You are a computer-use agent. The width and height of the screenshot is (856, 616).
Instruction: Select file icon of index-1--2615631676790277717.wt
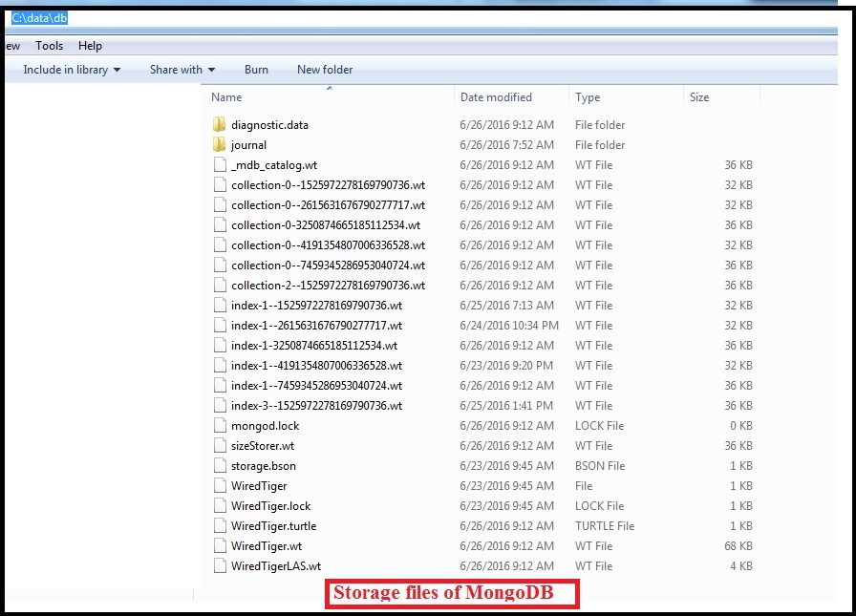(x=220, y=325)
